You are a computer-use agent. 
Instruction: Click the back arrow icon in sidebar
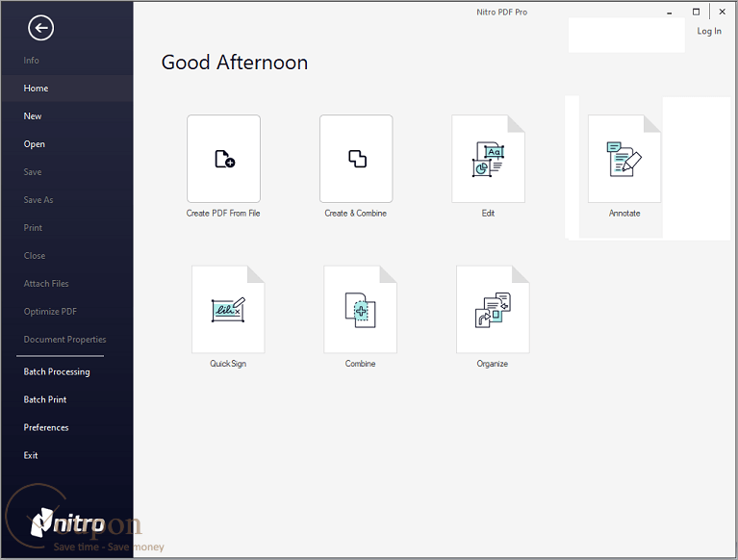[x=41, y=28]
